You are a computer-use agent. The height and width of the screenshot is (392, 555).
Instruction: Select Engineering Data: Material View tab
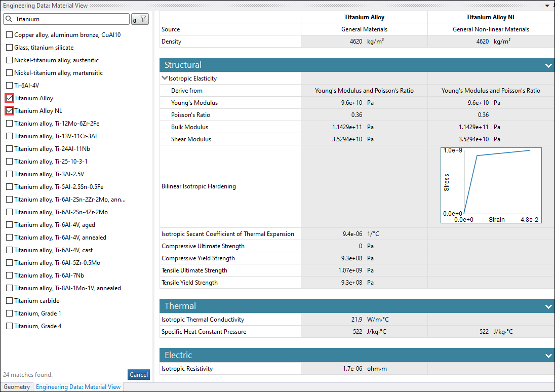pos(78,387)
